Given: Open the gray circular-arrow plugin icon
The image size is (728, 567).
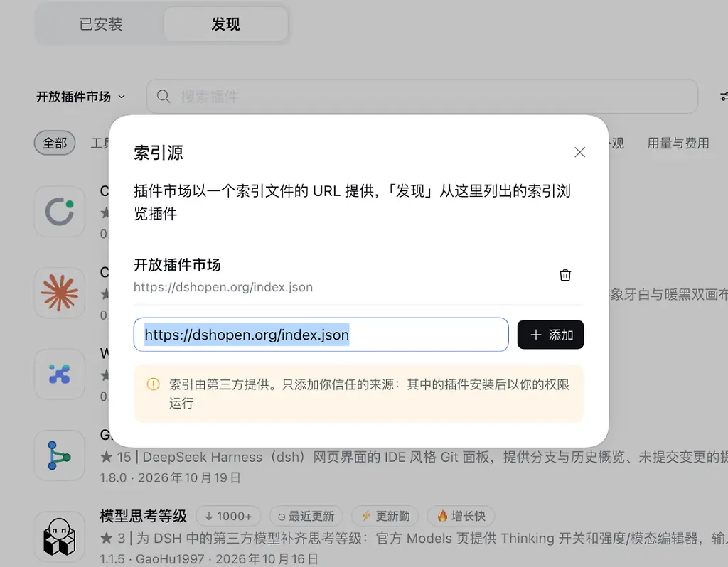Looking at the screenshot, I should click(60, 212).
